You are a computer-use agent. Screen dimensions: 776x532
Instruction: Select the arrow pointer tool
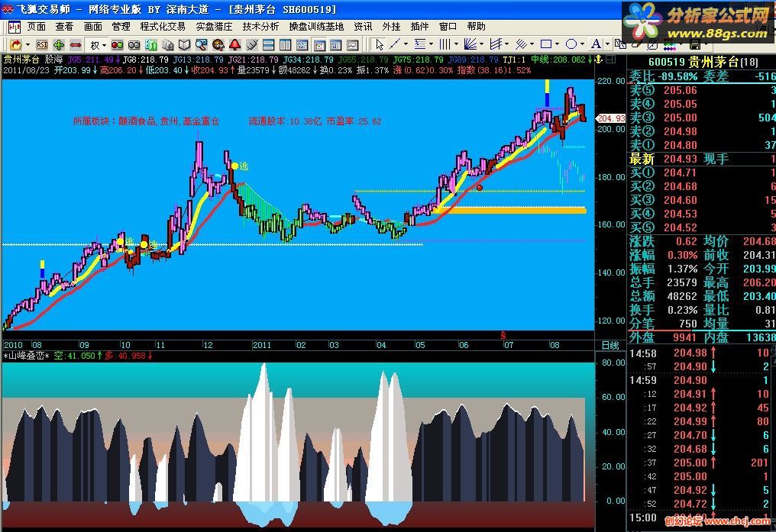[x=379, y=44]
